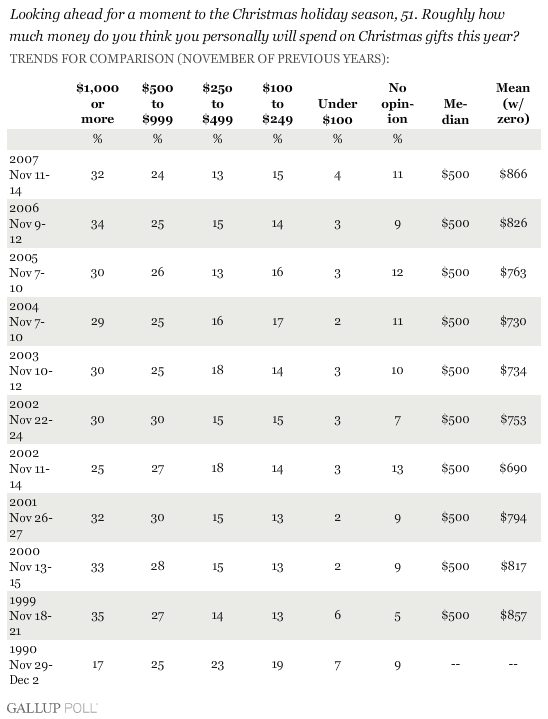Select the "$1,000 or more" column header
This screenshot has height=719, width=548.
(97, 104)
